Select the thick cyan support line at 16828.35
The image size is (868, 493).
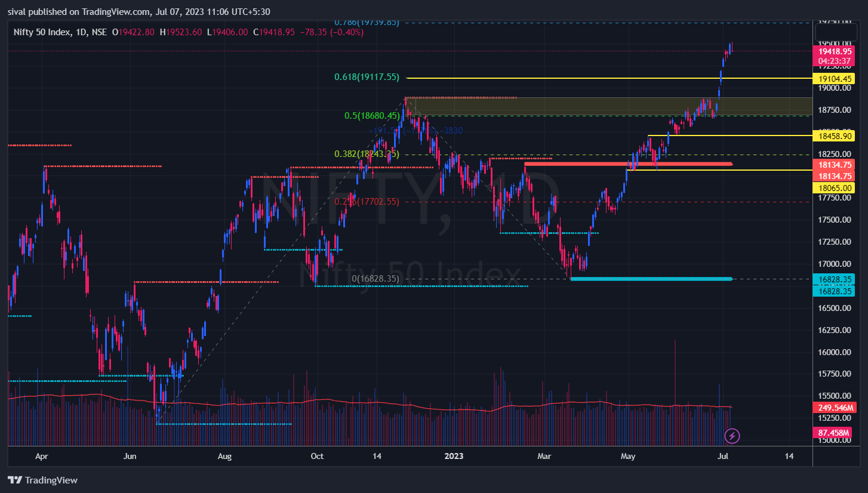(651, 279)
